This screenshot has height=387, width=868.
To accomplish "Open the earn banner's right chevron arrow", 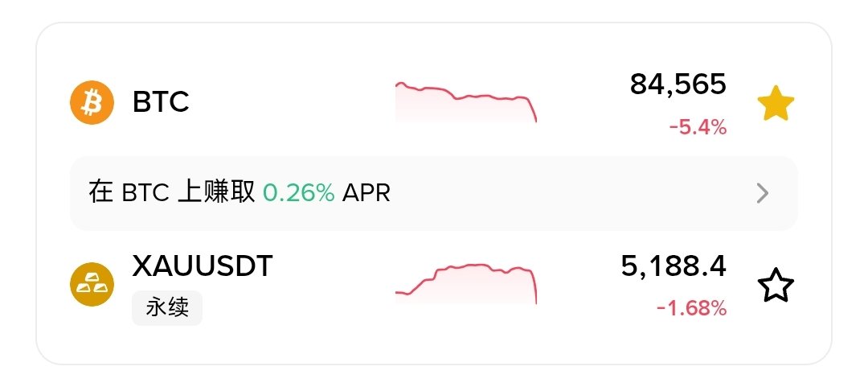I will coord(763,193).
